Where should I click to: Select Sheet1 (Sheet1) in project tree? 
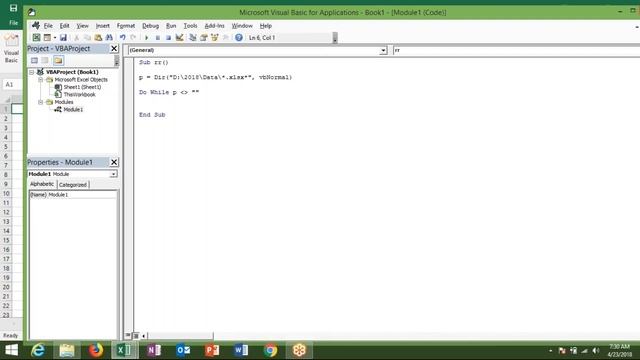[82, 87]
